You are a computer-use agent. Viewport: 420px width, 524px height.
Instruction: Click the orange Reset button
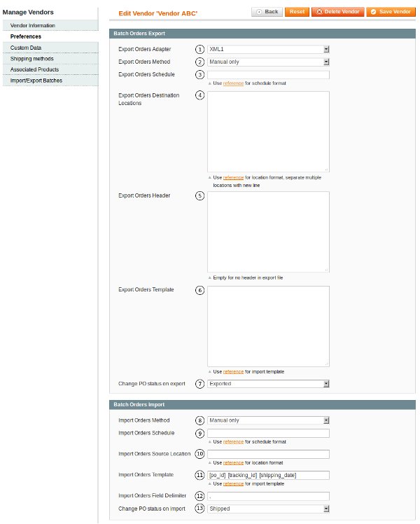point(297,12)
